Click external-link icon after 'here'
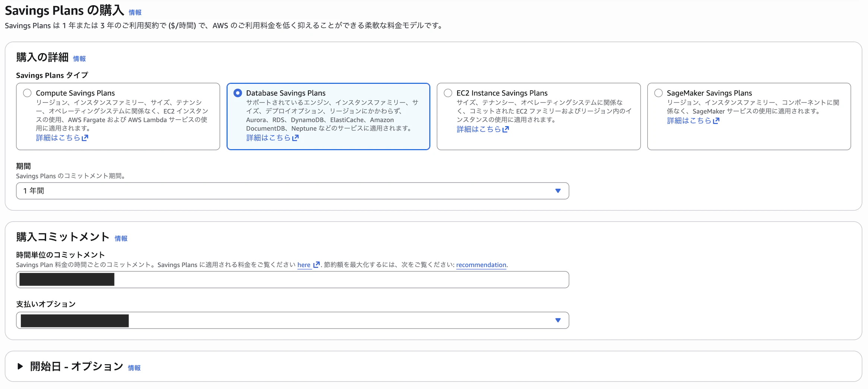This screenshot has height=389, width=868. 316,265
